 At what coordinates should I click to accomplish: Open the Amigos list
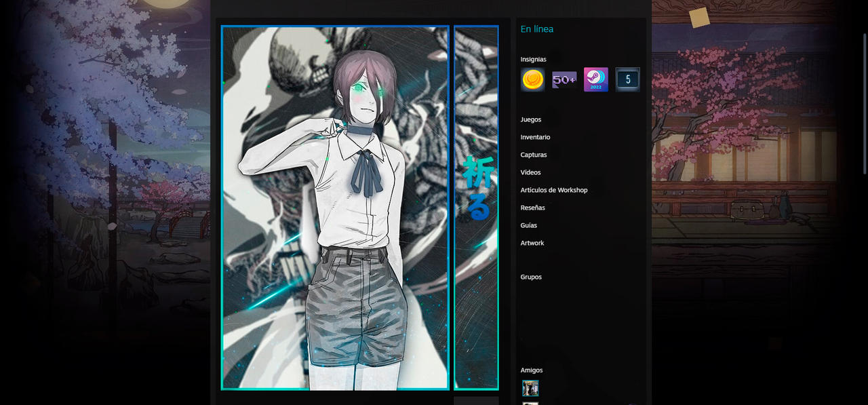[x=532, y=370]
